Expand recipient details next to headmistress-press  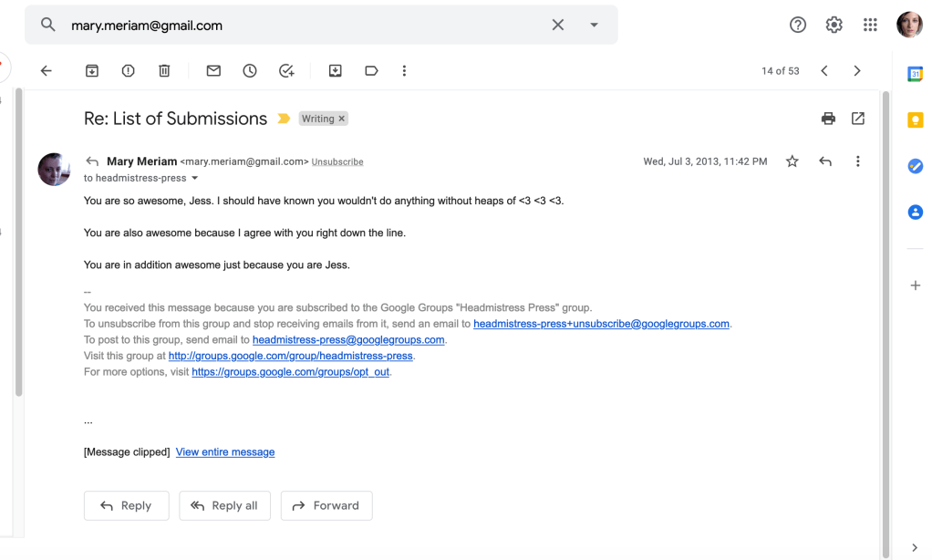pyautogui.click(x=194, y=179)
